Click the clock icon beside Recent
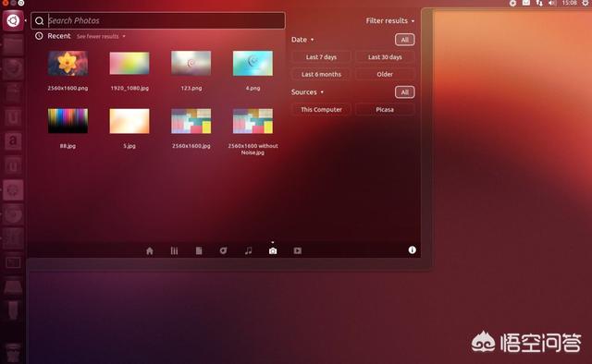592x364 pixels. click(x=39, y=36)
